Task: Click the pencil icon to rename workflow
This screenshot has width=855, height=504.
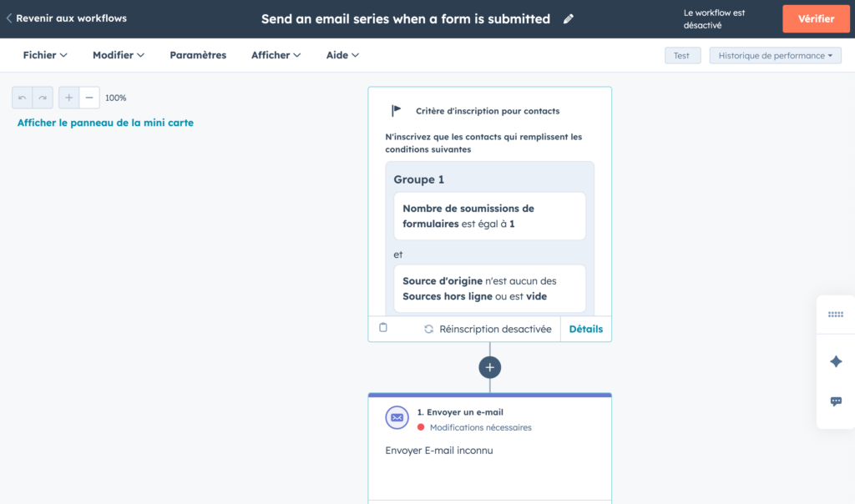Action: [x=569, y=19]
